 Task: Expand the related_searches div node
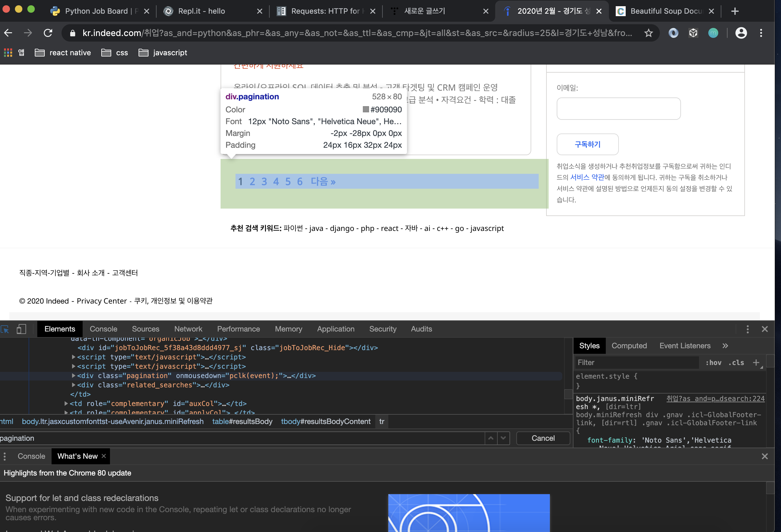click(x=74, y=385)
